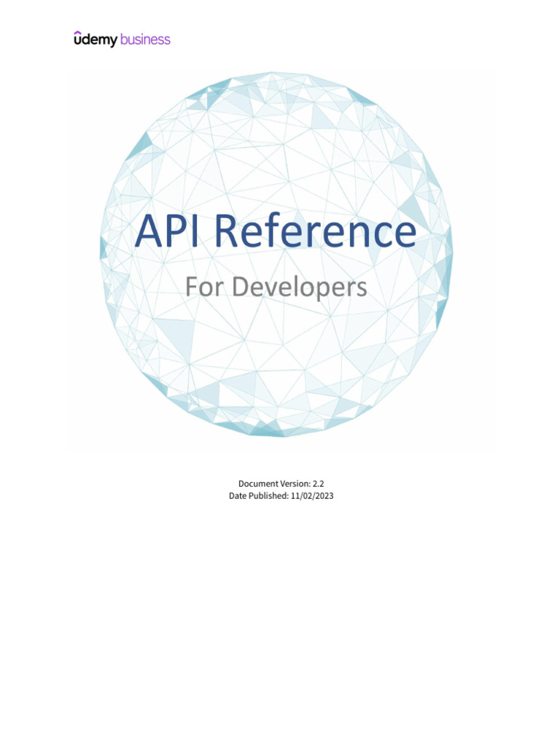The height and width of the screenshot is (747, 560).
Task: Click 'Document Version: 2.2' line
Action: 281,484
